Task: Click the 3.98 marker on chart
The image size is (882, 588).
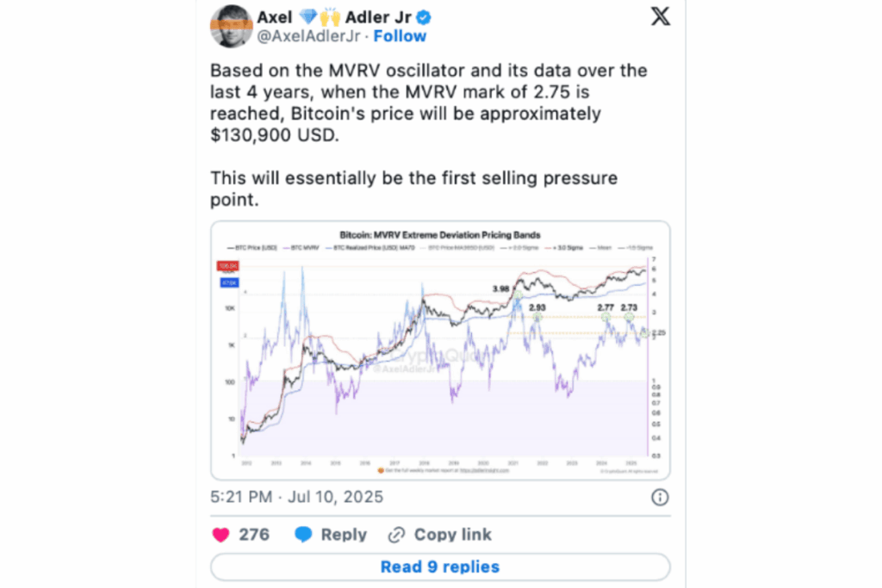Action: pyautogui.click(x=500, y=289)
